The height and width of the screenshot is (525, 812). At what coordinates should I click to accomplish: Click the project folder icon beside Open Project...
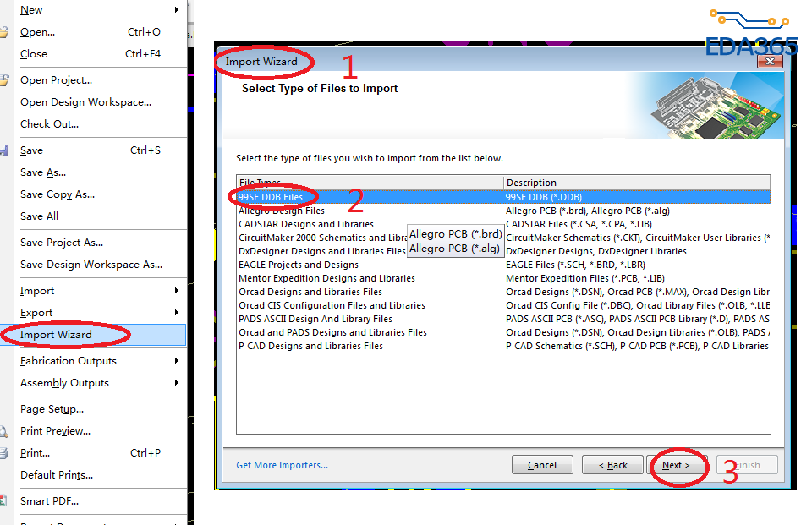pos(3,80)
